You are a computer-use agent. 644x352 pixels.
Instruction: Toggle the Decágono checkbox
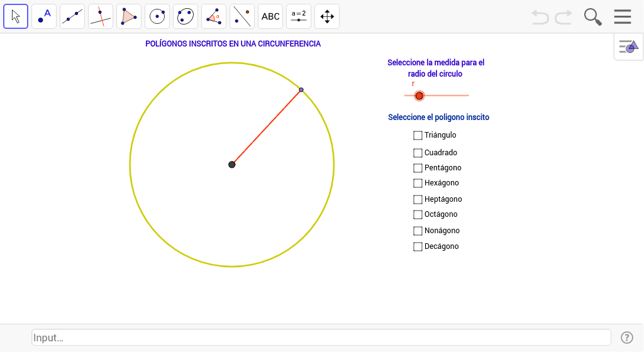point(418,246)
